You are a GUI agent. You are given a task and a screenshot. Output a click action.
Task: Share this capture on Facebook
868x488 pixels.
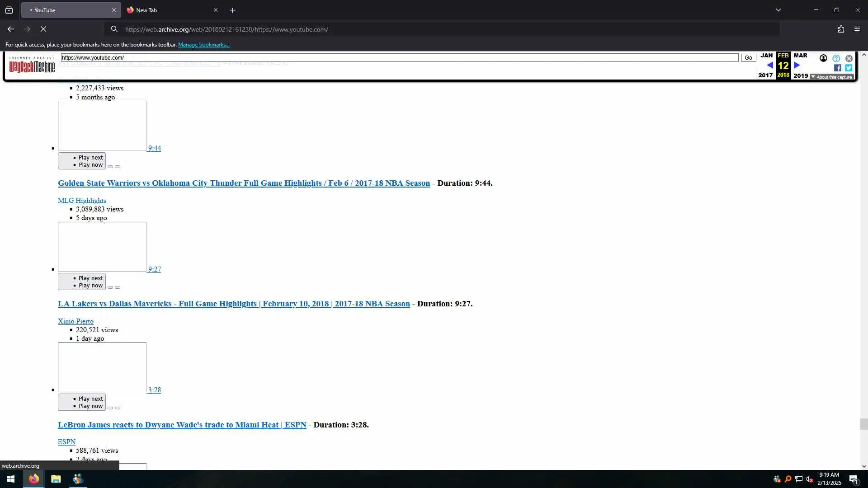click(x=837, y=68)
